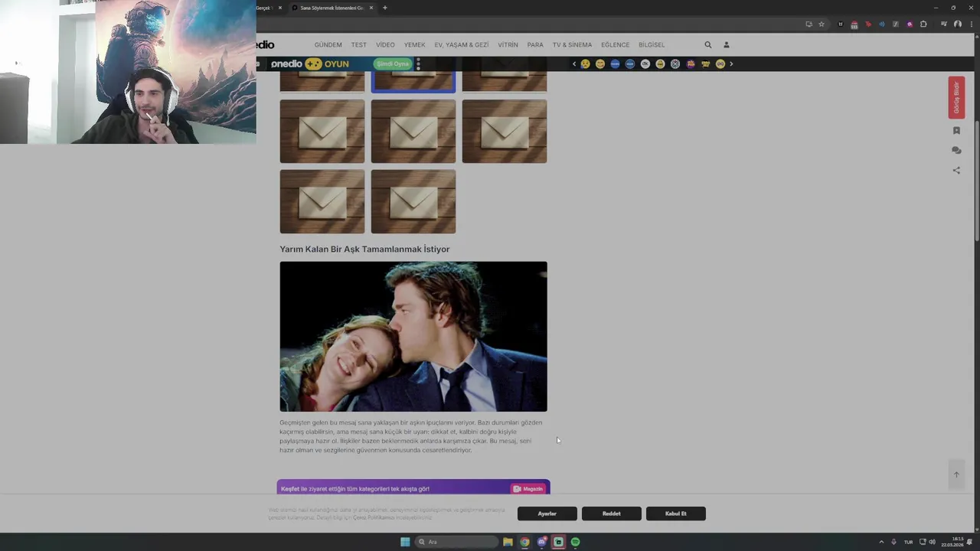Open a new browser tab

(x=385, y=8)
